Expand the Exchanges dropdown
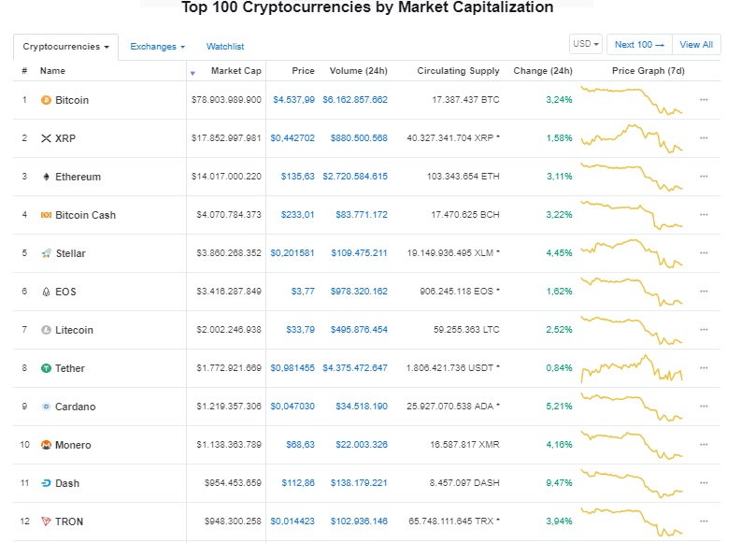The height and width of the screenshot is (543, 756). point(158,47)
